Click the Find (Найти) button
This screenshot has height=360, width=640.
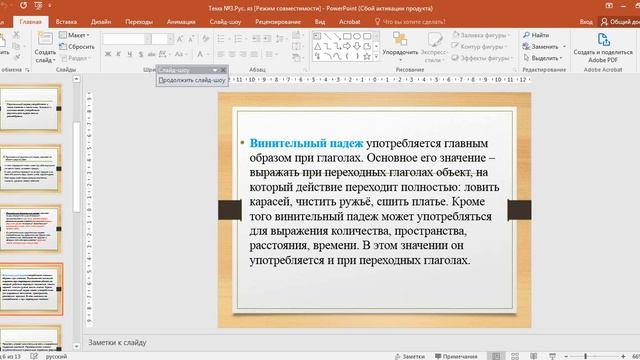(x=536, y=35)
